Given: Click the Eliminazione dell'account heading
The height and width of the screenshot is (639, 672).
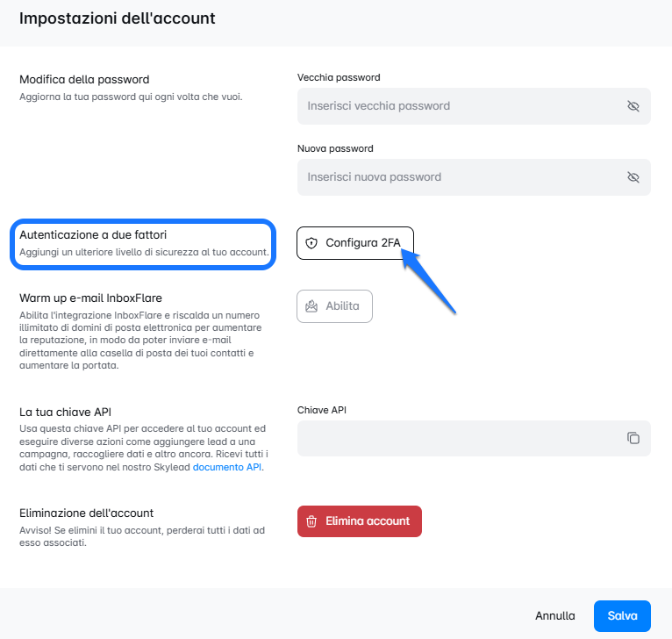Looking at the screenshot, I should [x=86, y=513].
